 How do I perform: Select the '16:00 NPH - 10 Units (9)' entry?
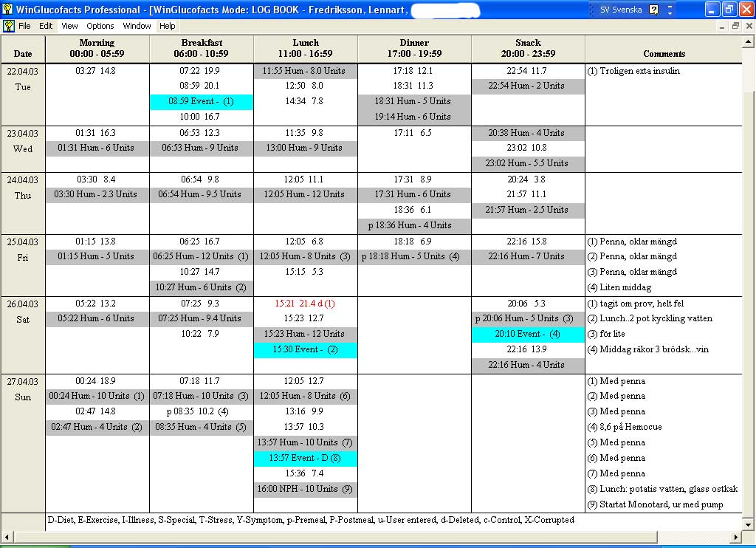click(x=305, y=489)
